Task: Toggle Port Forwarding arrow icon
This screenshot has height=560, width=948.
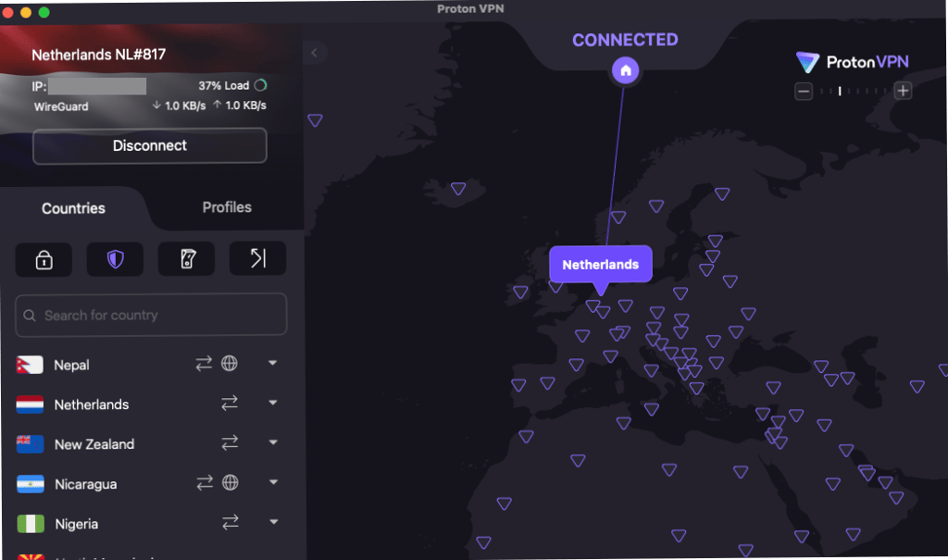Action: point(258,258)
